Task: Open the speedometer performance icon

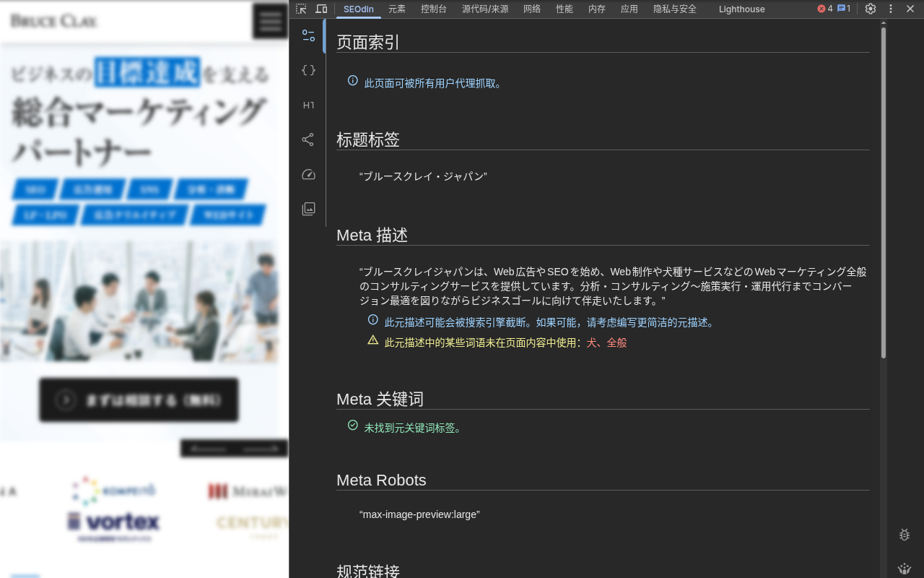Action: tap(308, 174)
